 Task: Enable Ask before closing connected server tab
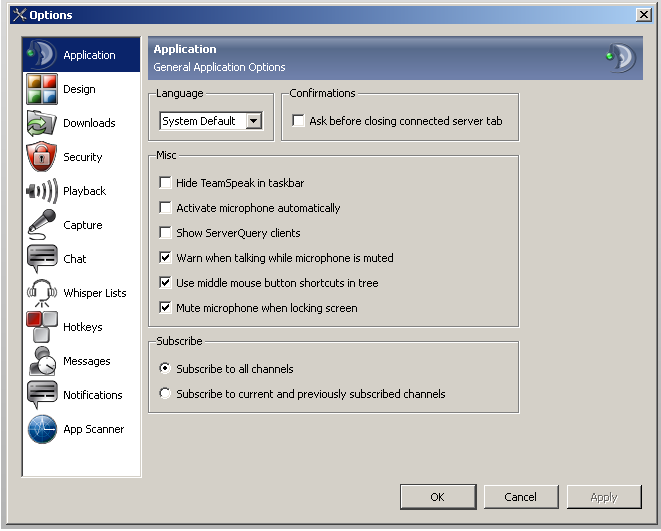(x=298, y=121)
